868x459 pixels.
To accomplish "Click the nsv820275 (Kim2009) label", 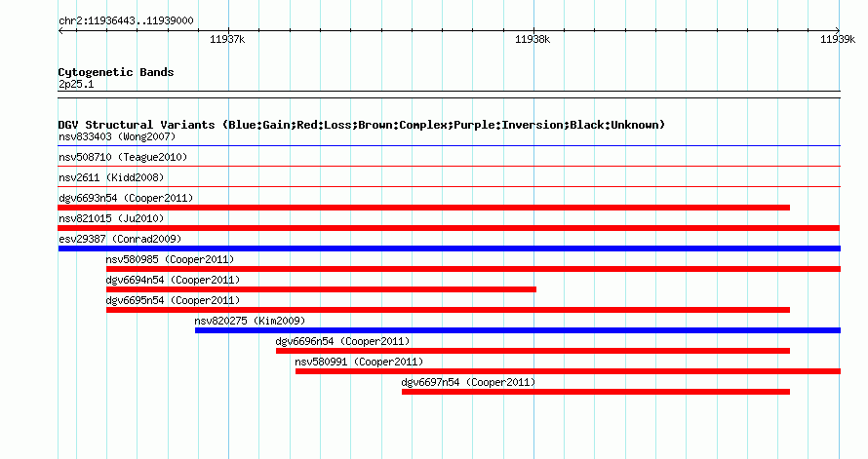I will click(x=250, y=321).
